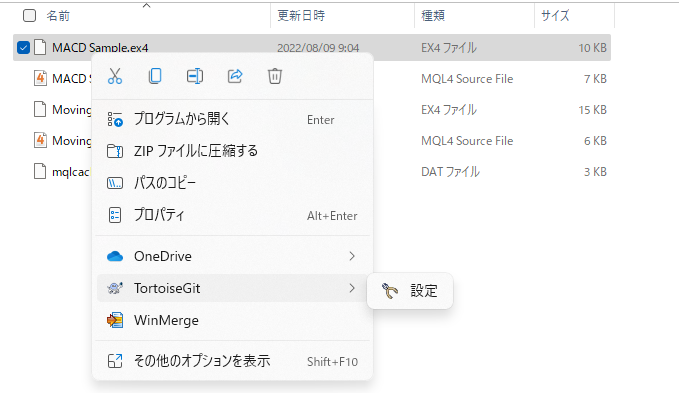This screenshot has width=679, height=393.
Task: Select the mqlcac file name
Action: (71, 172)
